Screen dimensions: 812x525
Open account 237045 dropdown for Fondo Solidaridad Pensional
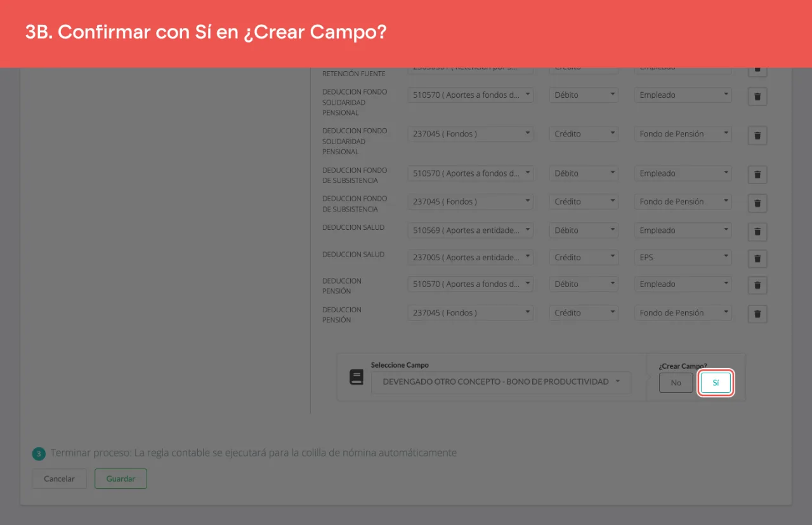[x=471, y=134]
